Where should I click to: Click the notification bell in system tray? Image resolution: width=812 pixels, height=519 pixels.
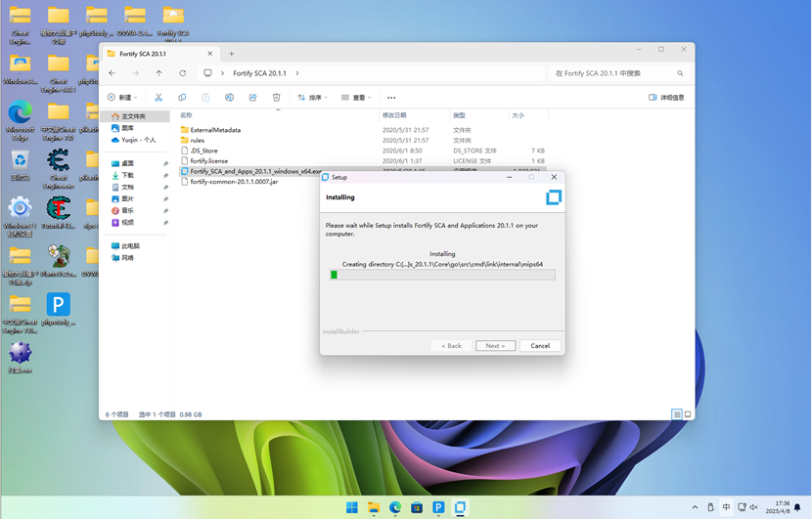tap(797, 507)
